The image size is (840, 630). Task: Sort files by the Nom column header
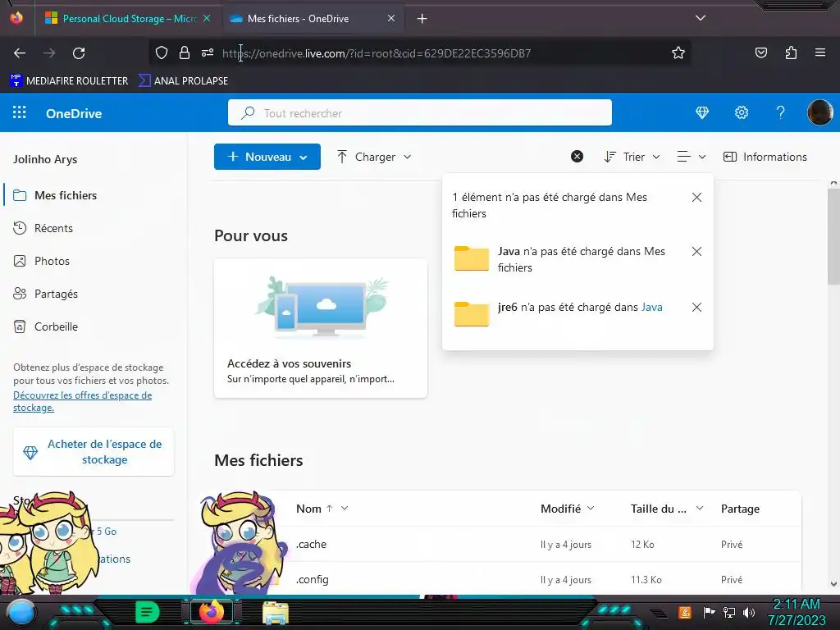pyautogui.click(x=309, y=509)
